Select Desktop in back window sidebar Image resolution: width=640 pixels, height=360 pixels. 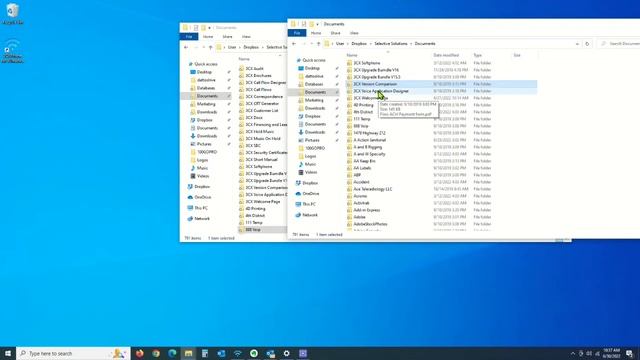coord(204,72)
